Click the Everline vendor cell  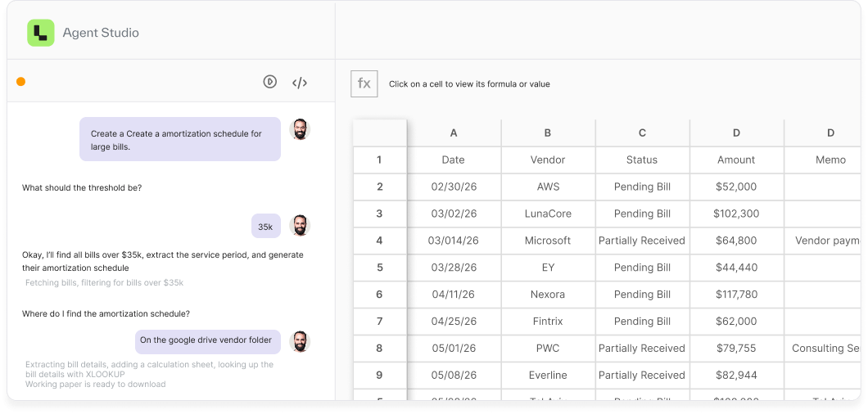[x=548, y=375]
